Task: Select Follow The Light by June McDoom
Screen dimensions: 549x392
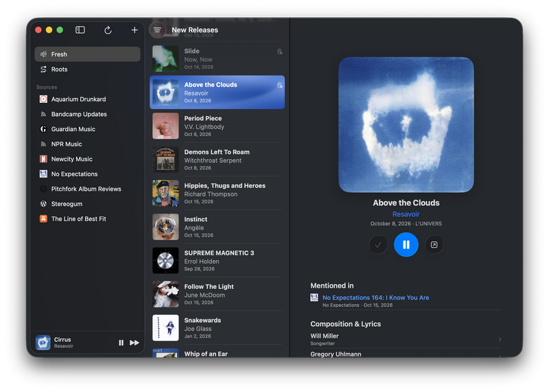Action: (x=217, y=295)
